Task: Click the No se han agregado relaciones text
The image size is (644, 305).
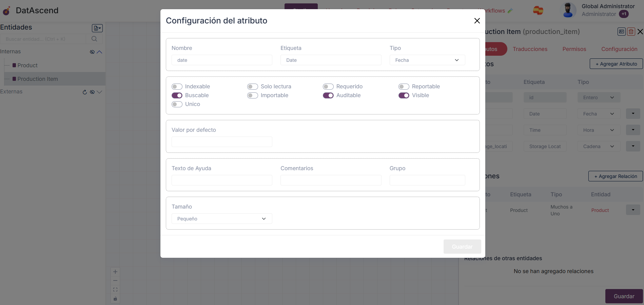Action: (x=553, y=271)
